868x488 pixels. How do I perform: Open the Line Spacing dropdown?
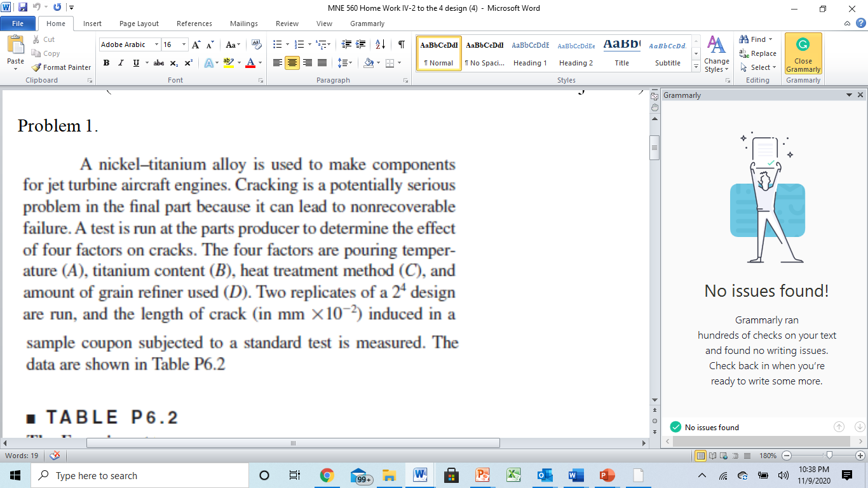[x=345, y=63]
